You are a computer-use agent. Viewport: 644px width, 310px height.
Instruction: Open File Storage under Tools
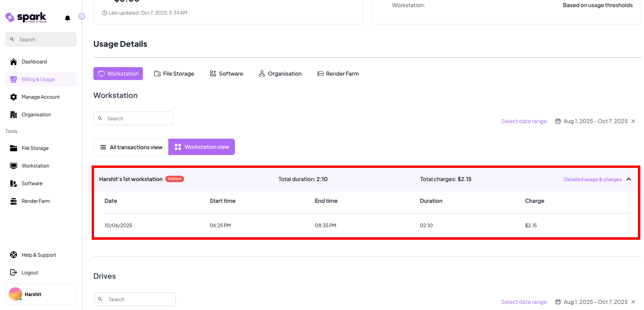coord(35,148)
